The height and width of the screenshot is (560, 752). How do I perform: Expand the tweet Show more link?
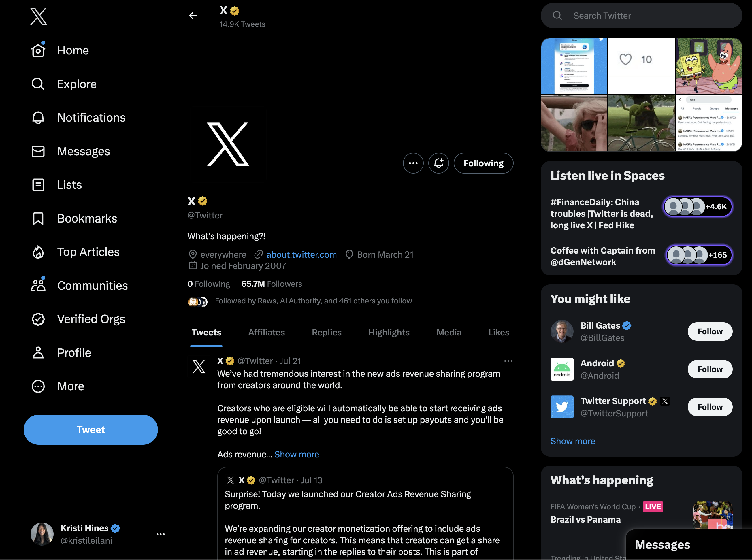click(x=296, y=454)
